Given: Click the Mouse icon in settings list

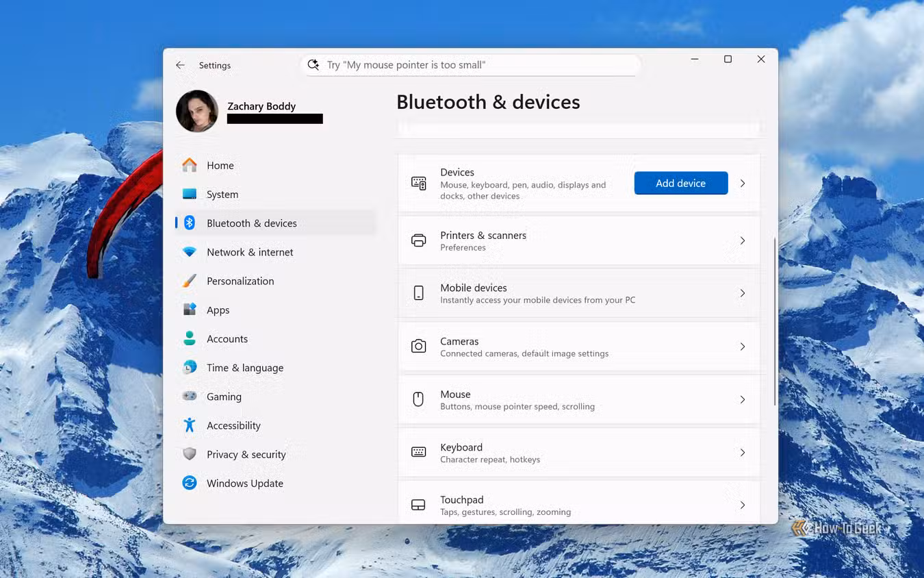Looking at the screenshot, I should tap(418, 399).
